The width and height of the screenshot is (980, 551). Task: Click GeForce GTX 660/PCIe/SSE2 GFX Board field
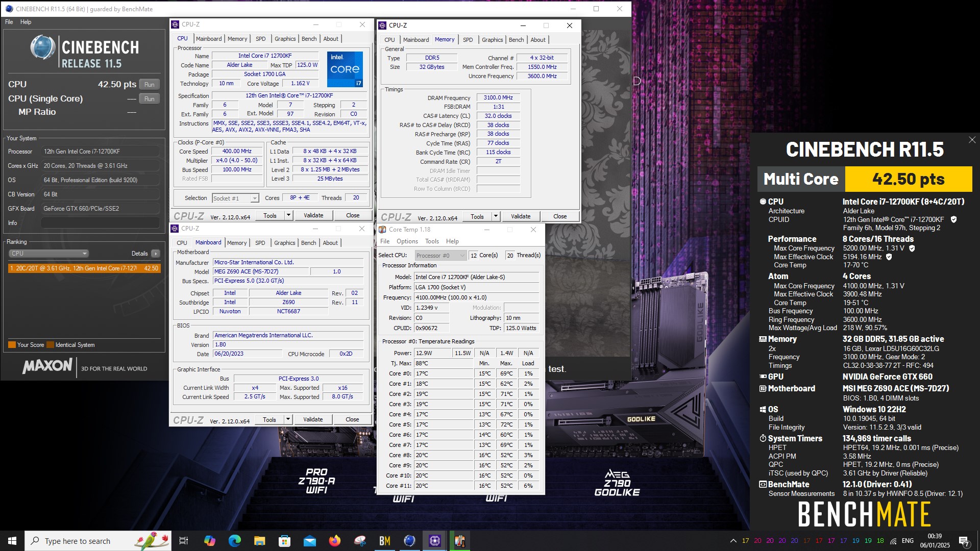[x=101, y=209]
